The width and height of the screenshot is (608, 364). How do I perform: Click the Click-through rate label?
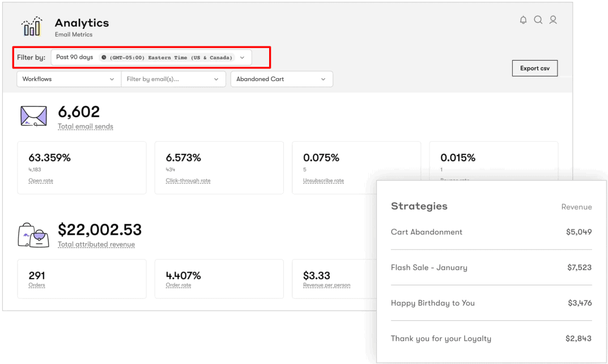pos(188,181)
